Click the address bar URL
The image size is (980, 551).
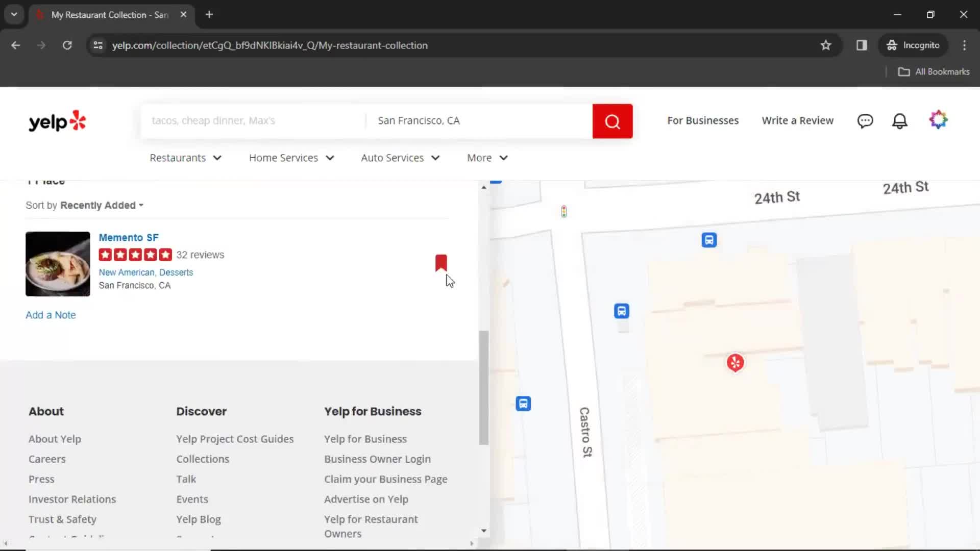pos(269,45)
